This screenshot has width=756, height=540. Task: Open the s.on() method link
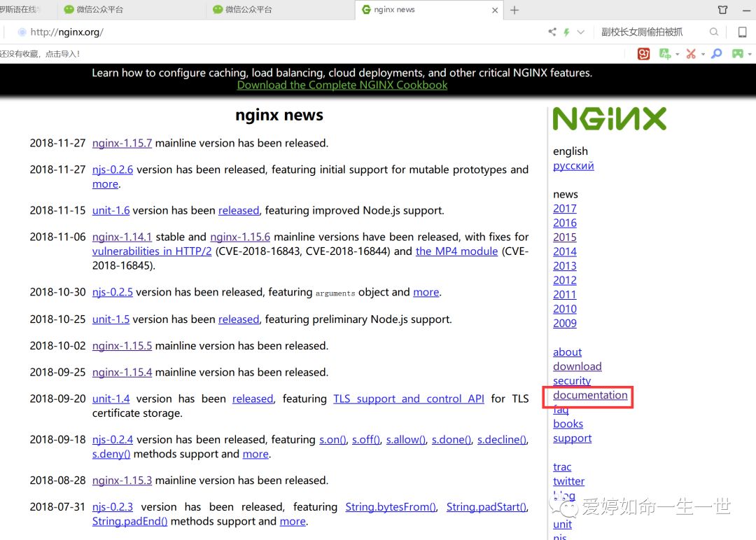(332, 440)
